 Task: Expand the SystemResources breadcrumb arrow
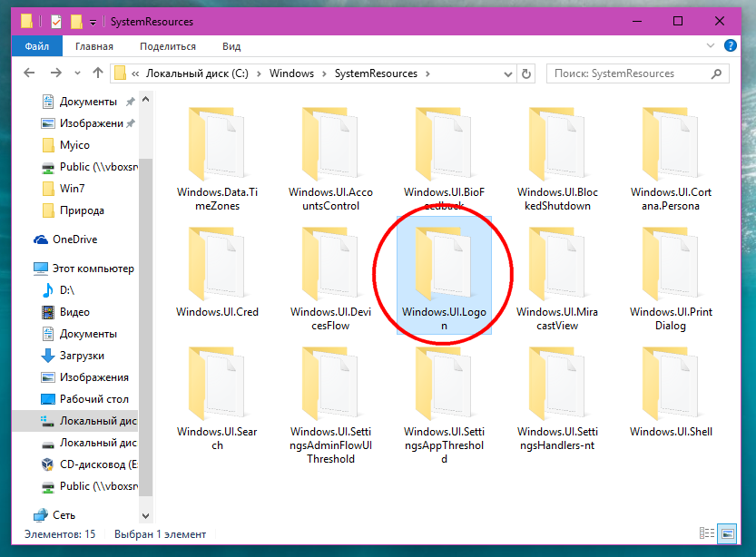point(427,73)
